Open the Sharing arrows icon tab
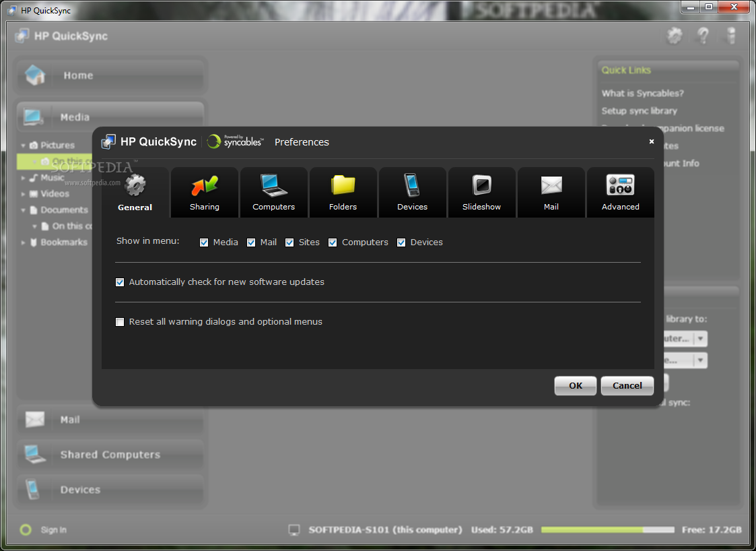Viewport: 756px width, 551px height. tap(205, 185)
